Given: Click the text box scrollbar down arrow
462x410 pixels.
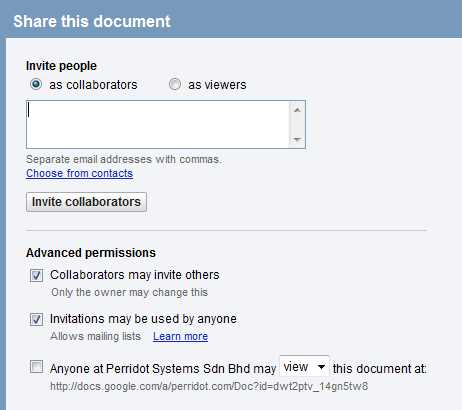Looking at the screenshot, I should point(297,140).
